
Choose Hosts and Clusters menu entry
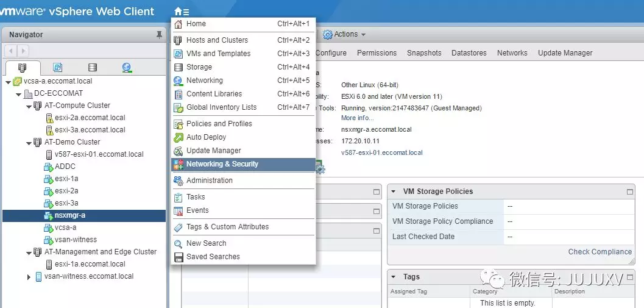point(243,40)
